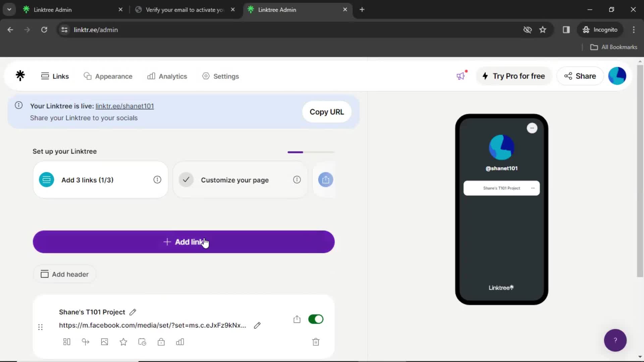This screenshot has height=362, width=644.
Task: Open the Links tab
Action: coord(55,76)
